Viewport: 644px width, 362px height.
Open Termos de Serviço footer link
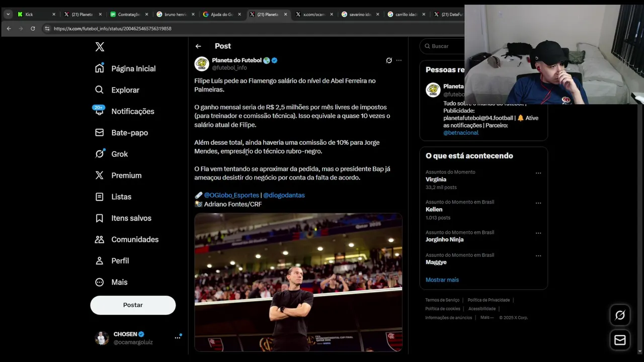(x=442, y=300)
